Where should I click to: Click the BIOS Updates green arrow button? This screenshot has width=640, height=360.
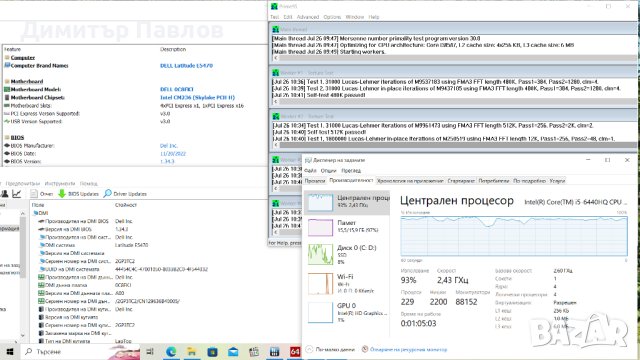78,194
